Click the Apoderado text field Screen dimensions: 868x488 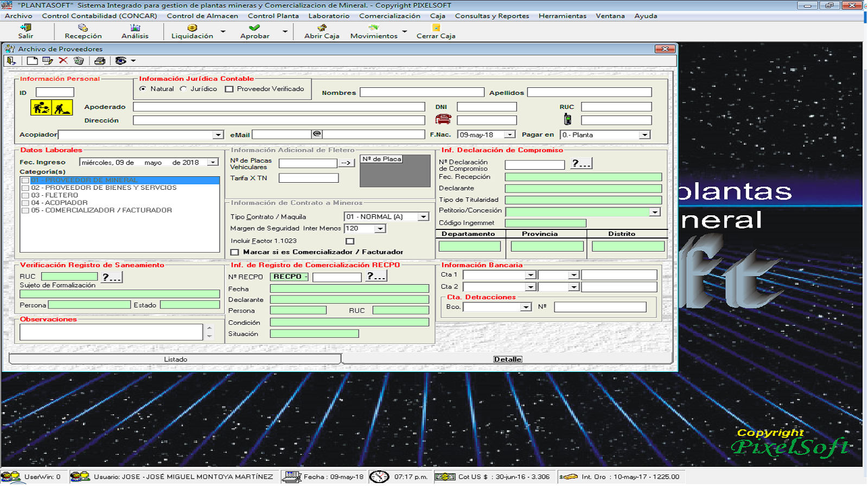pos(279,107)
